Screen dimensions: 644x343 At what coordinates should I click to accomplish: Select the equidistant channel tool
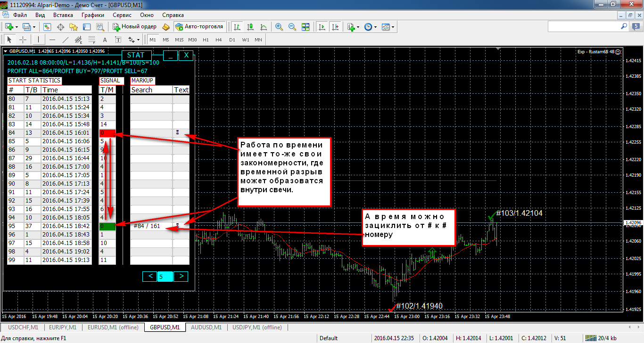coord(79,40)
